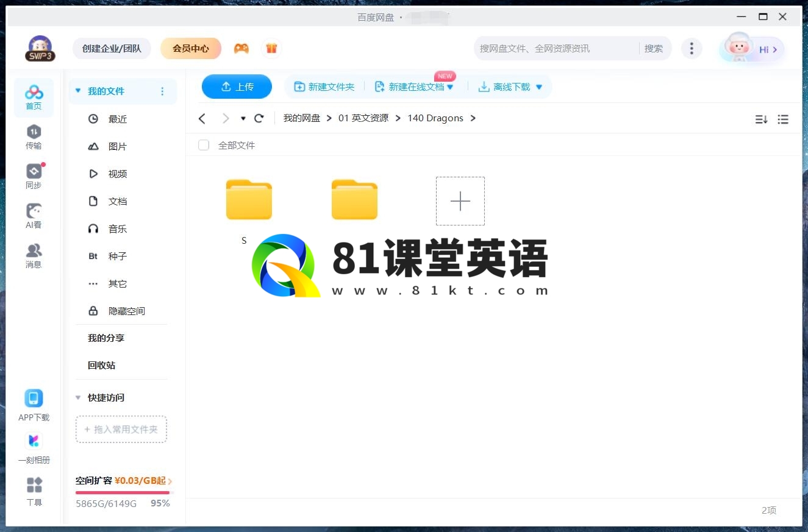This screenshot has height=532, width=808.
Task: Click the 上传 upload button
Action: click(237, 87)
